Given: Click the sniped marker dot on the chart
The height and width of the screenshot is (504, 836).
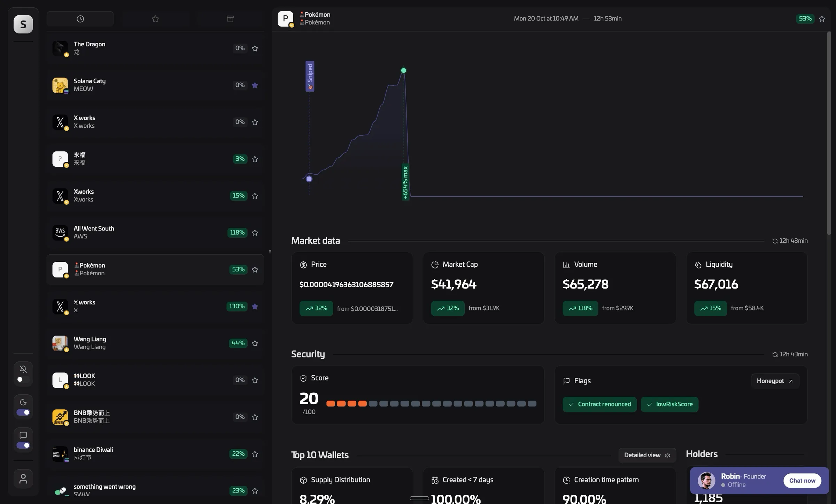Looking at the screenshot, I should point(309,179).
